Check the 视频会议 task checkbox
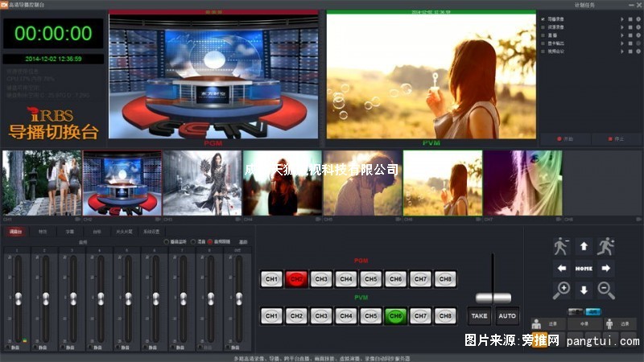Viewport: 644px width, 362px height. [x=543, y=51]
